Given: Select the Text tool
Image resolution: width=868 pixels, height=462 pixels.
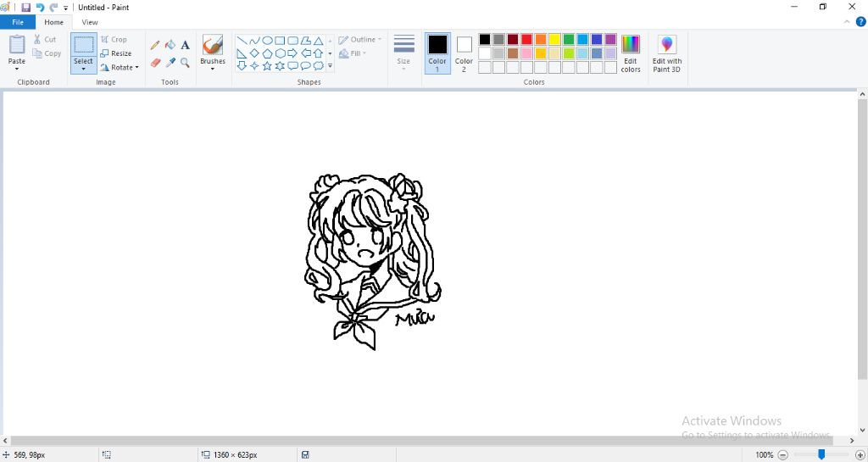Looking at the screenshot, I should tap(186, 45).
